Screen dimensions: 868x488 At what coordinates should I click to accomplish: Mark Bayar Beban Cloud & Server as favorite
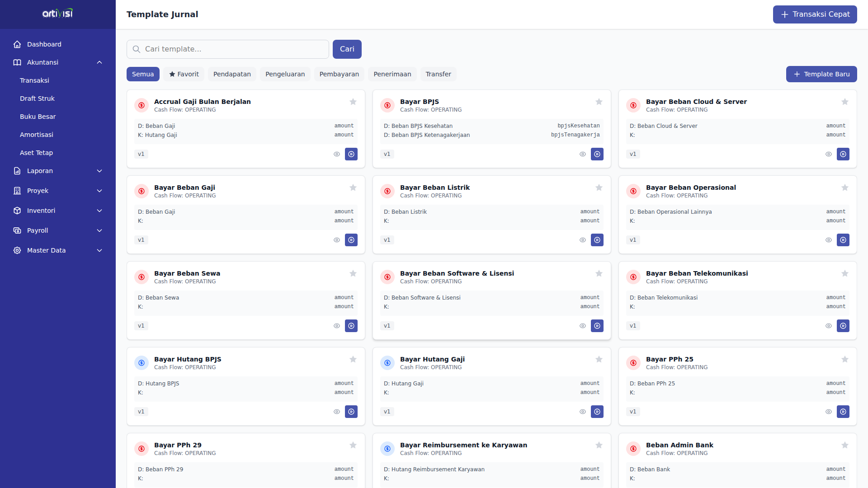[845, 102]
